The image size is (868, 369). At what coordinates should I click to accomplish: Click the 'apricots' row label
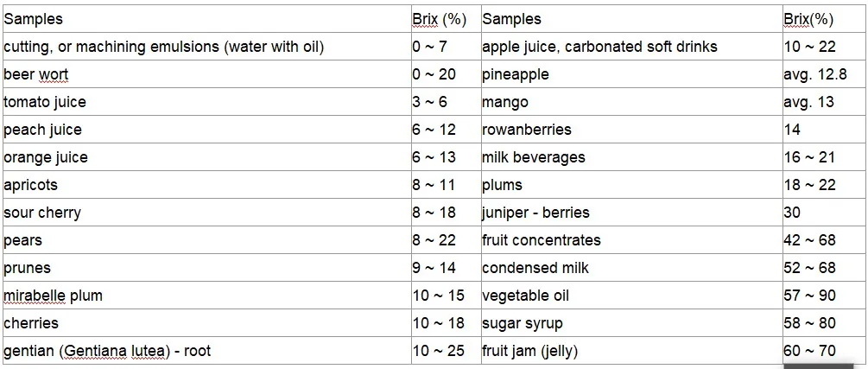pos(33,185)
